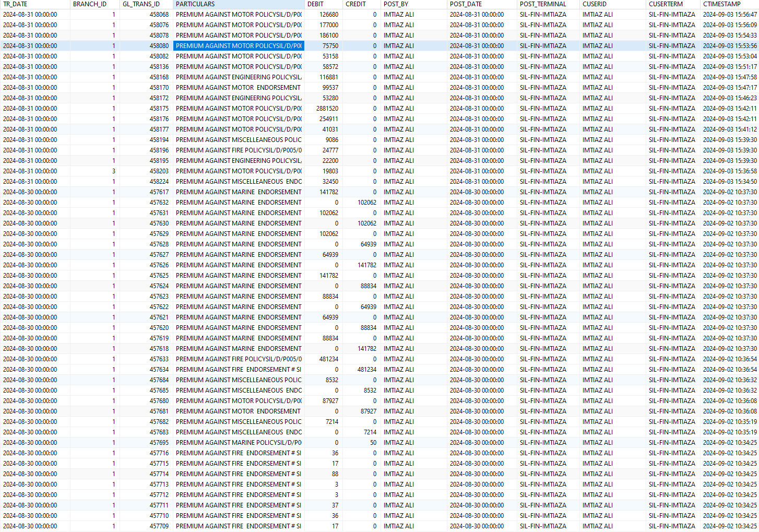Select GL_TRANS_ID cell 457632
The height and width of the screenshot is (532, 759).
pos(159,203)
